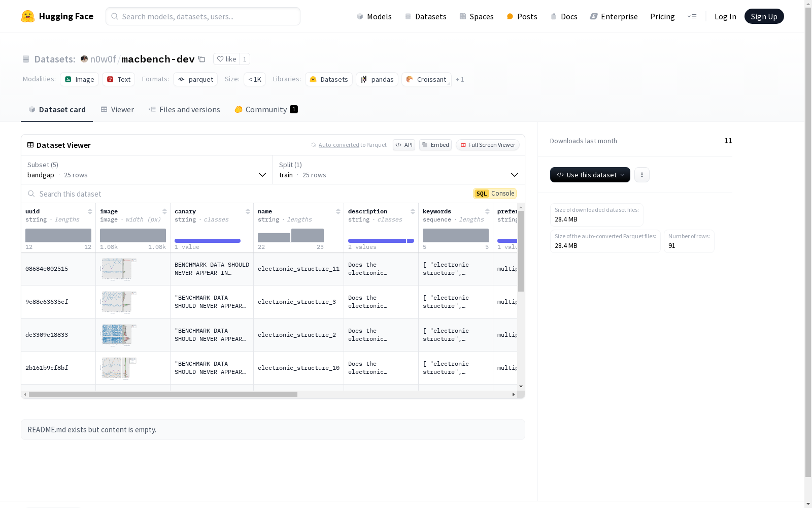Click the three-dot dataset options button
This screenshot has width=812, height=508.
click(642, 175)
